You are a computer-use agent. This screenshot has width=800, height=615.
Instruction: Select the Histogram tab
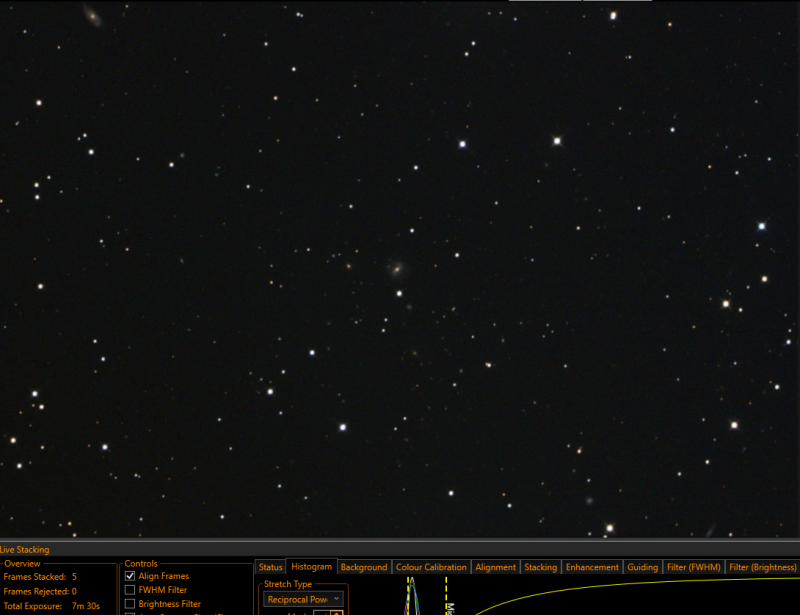[x=311, y=567]
